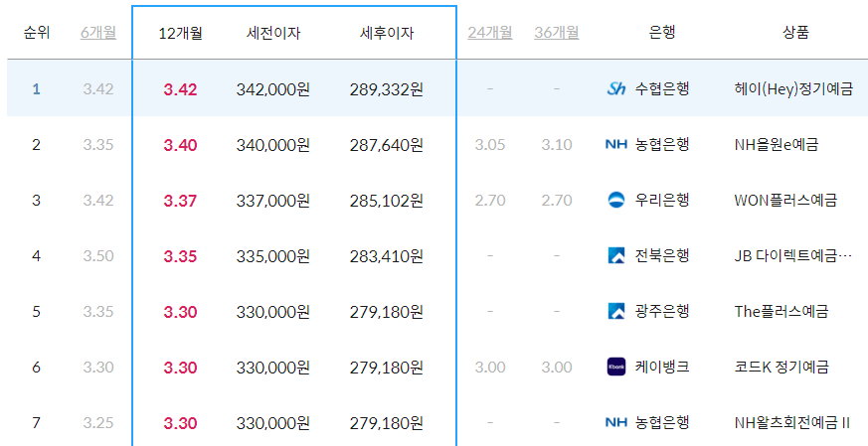This screenshot has width=868, height=446.
Task: Click NH logo in NH왈츠회전예금 II row
Action: pos(616,423)
